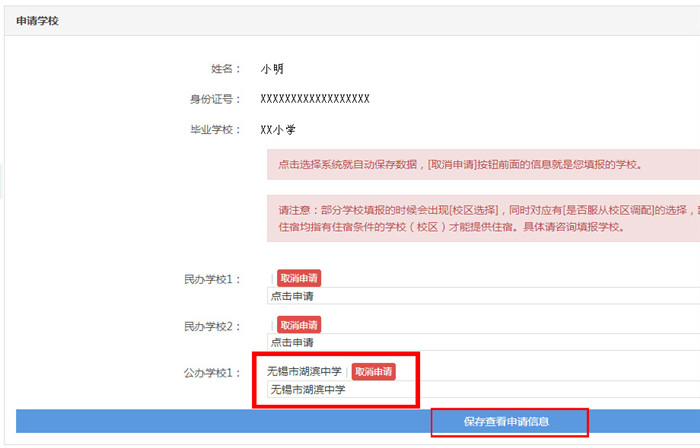Click the 民办学校1 label
700x448 pixels.
click(206, 279)
